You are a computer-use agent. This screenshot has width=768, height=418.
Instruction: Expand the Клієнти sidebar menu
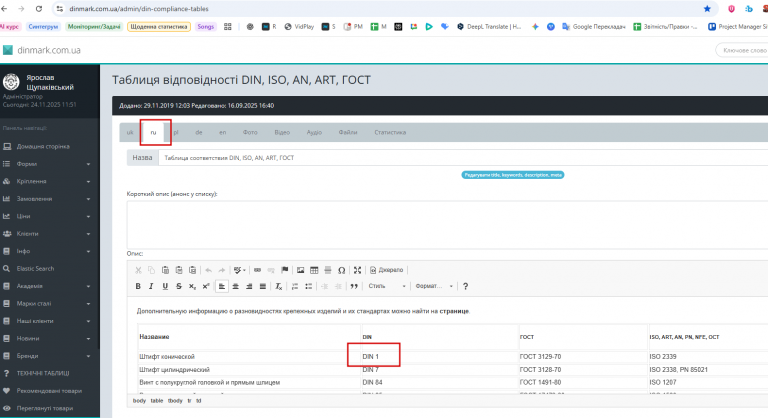pyautogui.click(x=48, y=234)
